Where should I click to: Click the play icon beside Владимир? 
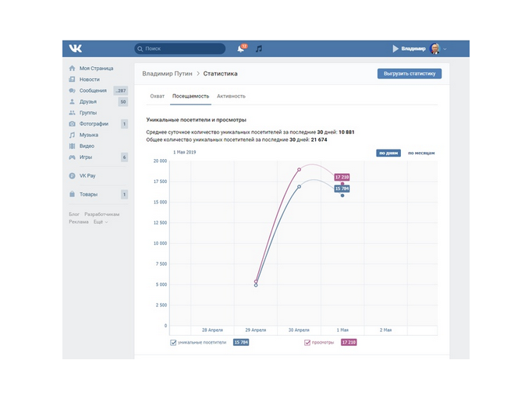(395, 49)
